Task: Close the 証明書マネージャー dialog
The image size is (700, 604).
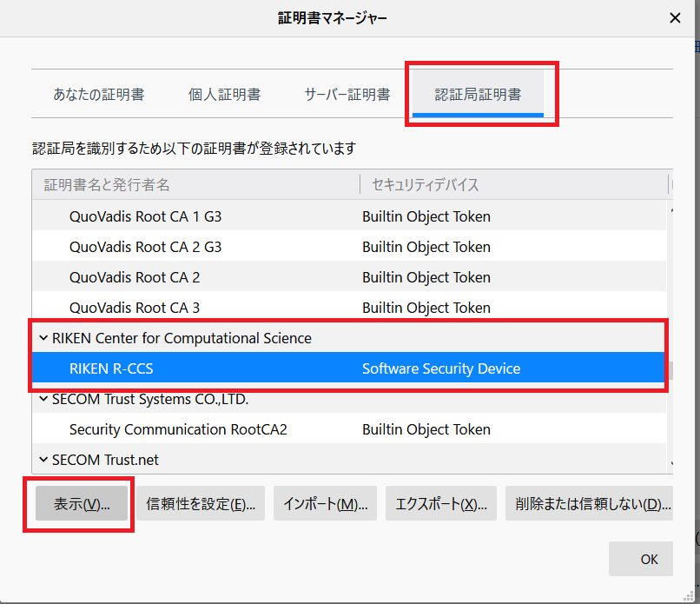Action: [675, 17]
